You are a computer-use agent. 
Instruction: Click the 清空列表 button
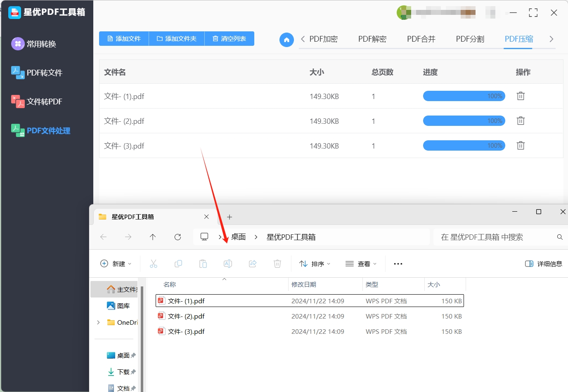[230, 38]
